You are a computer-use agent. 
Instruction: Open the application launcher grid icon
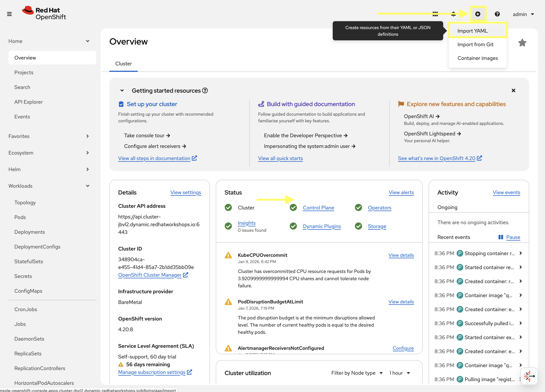[x=435, y=14]
